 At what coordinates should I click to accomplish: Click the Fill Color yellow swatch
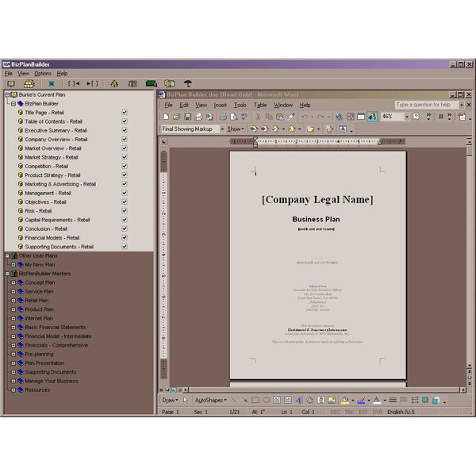(345, 400)
